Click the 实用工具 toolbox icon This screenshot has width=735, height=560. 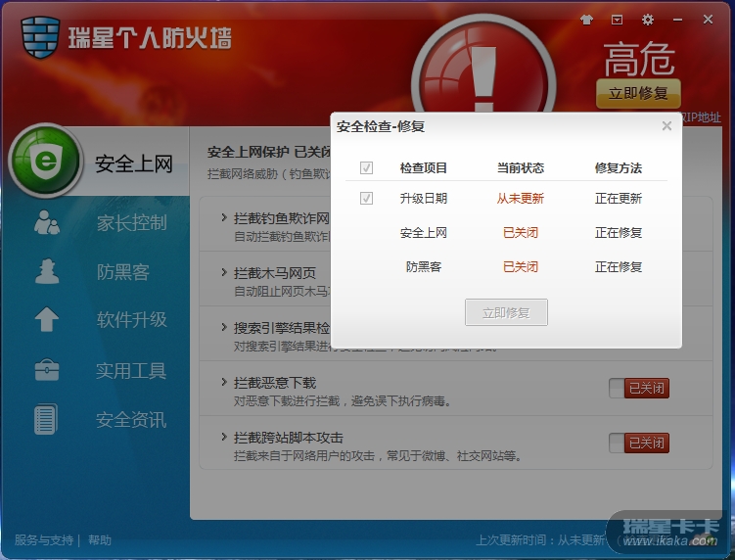click(47, 370)
